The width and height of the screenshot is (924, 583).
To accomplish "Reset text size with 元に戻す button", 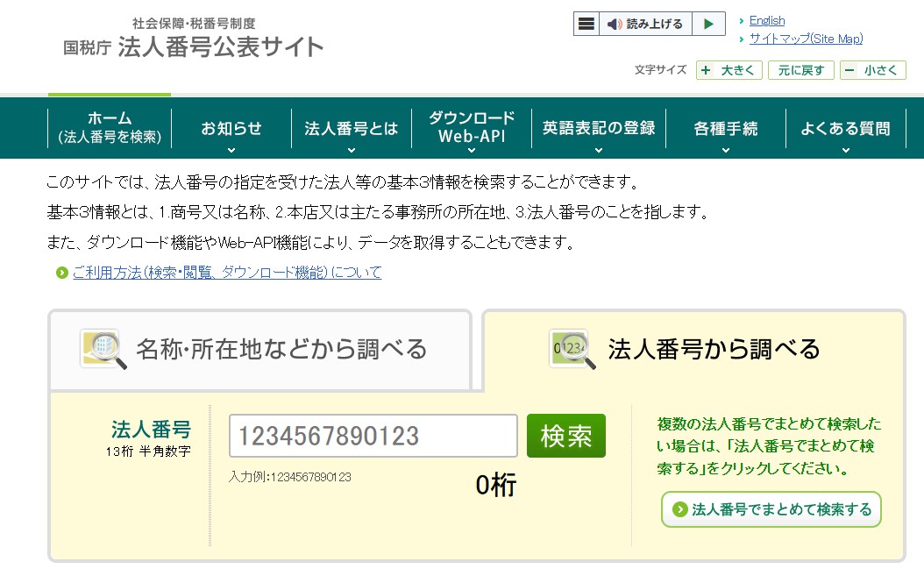I will click(x=801, y=71).
